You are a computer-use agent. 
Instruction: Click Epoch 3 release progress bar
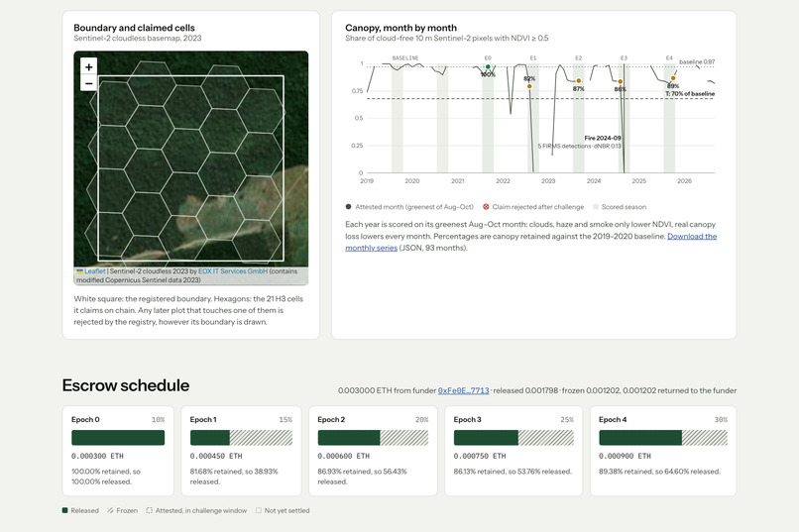click(514, 438)
